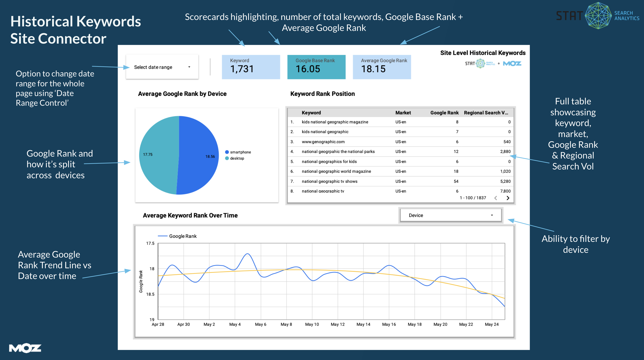Viewport: 644px width, 360px height.
Task: Expand the Select date range dropdown arrow
Action: pyautogui.click(x=189, y=67)
